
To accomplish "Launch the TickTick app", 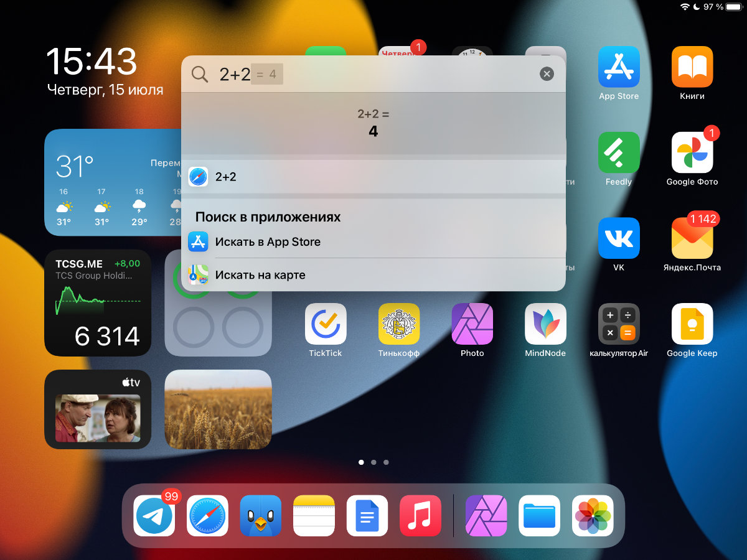I will (326, 324).
